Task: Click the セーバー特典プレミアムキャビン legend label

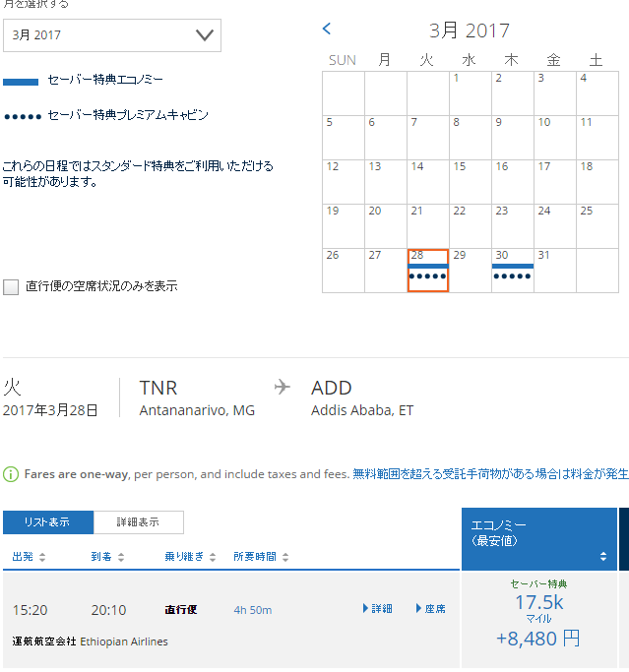Action: pyautogui.click(x=128, y=115)
